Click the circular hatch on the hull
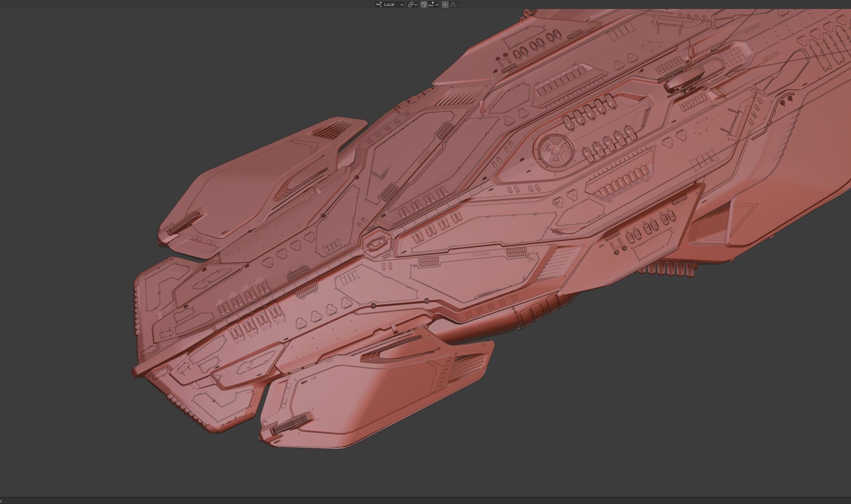This screenshot has width=851, height=504. point(555,150)
